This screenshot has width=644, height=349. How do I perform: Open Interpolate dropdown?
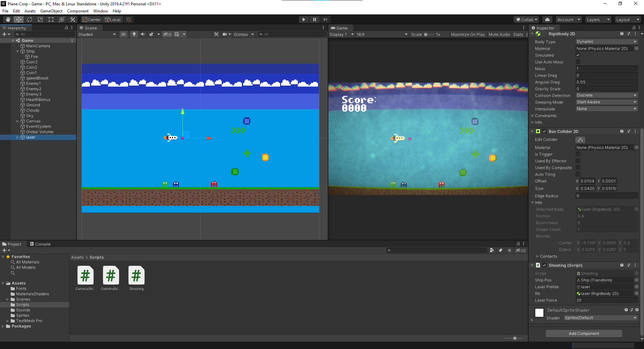(606, 109)
